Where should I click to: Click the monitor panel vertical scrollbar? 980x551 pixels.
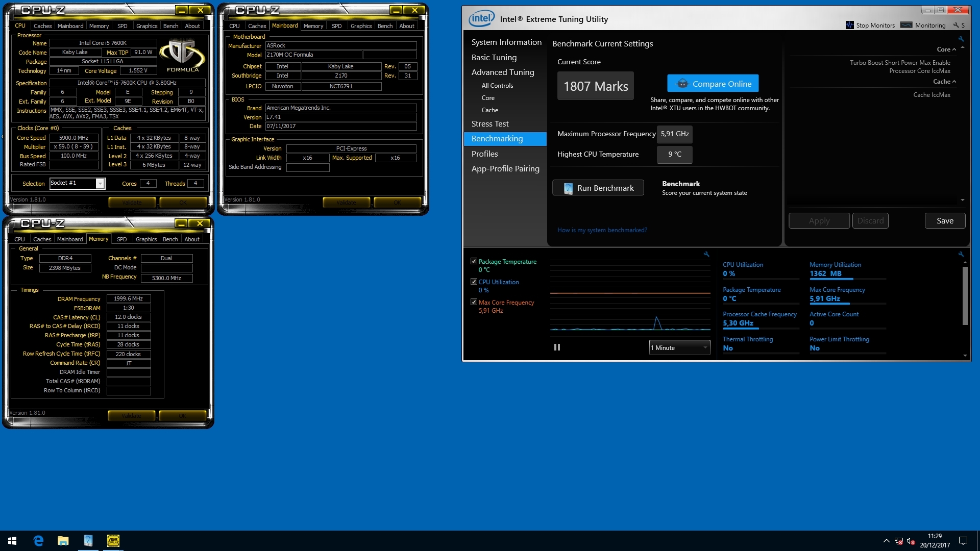point(965,296)
